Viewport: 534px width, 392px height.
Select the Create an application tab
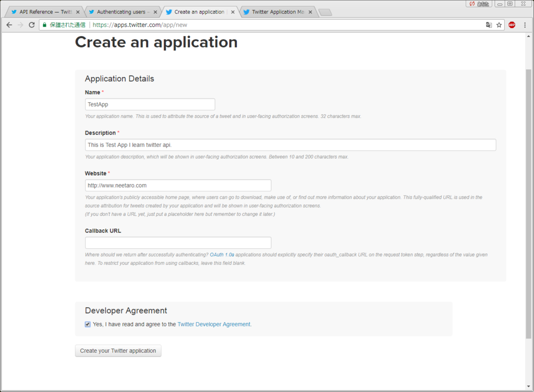200,12
